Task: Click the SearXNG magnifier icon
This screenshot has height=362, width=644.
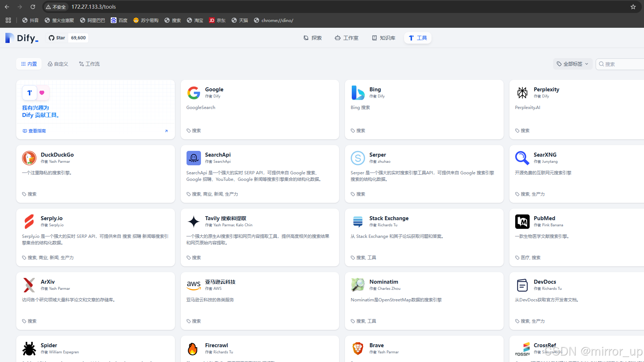Action: tap(522, 158)
